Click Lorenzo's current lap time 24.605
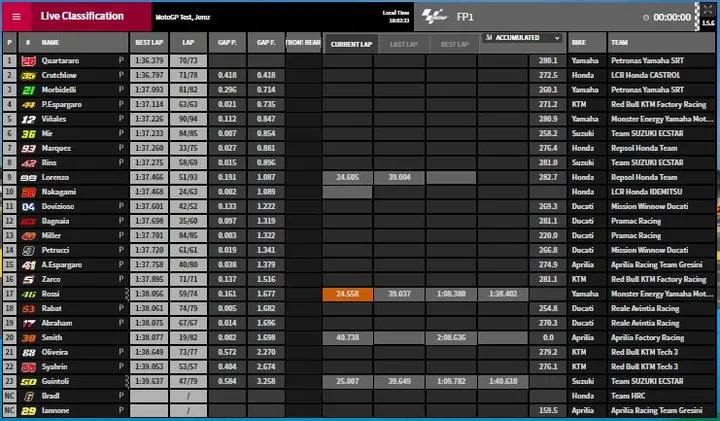 (x=348, y=178)
